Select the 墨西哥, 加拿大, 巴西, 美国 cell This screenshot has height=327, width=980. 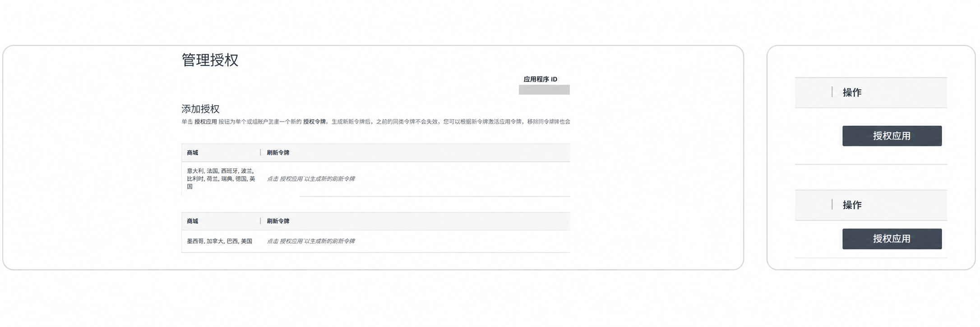click(219, 241)
